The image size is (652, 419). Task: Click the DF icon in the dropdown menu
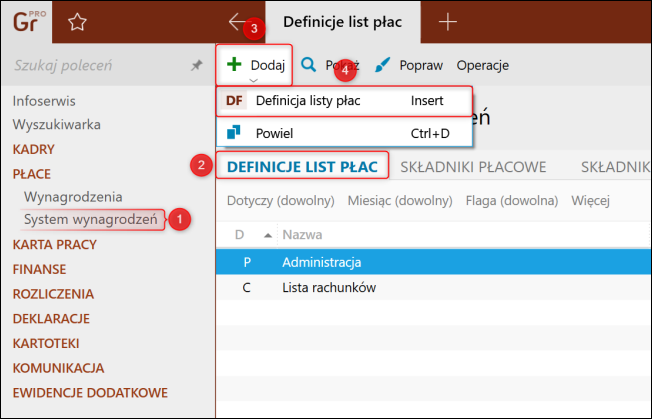click(234, 101)
